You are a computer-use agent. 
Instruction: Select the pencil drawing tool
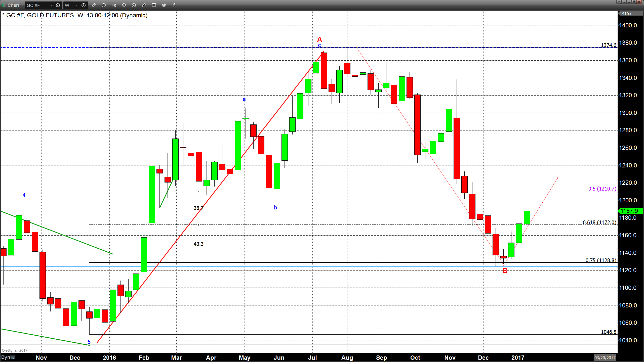click(x=94, y=5)
